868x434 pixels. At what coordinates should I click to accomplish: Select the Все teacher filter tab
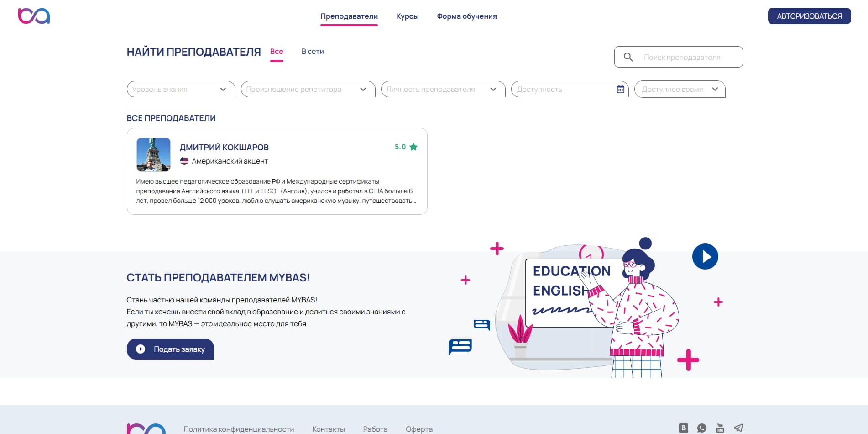click(277, 52)
